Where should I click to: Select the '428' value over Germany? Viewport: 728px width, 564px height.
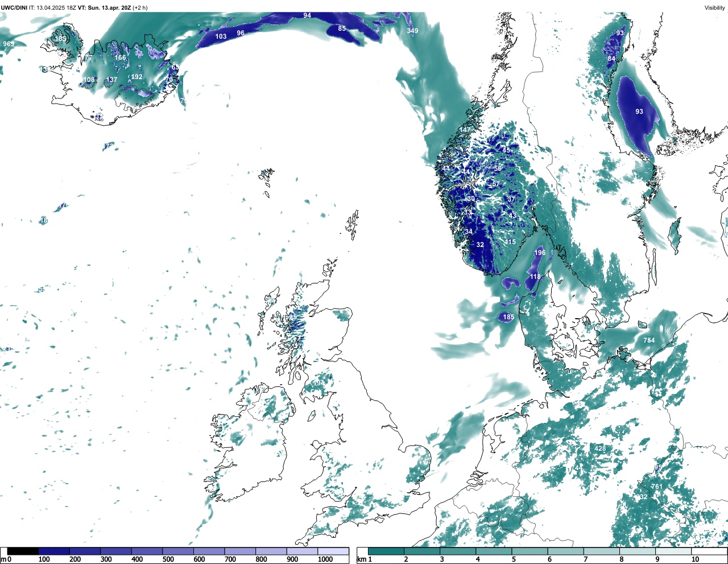pyautogui.click(x=600, y=448)
